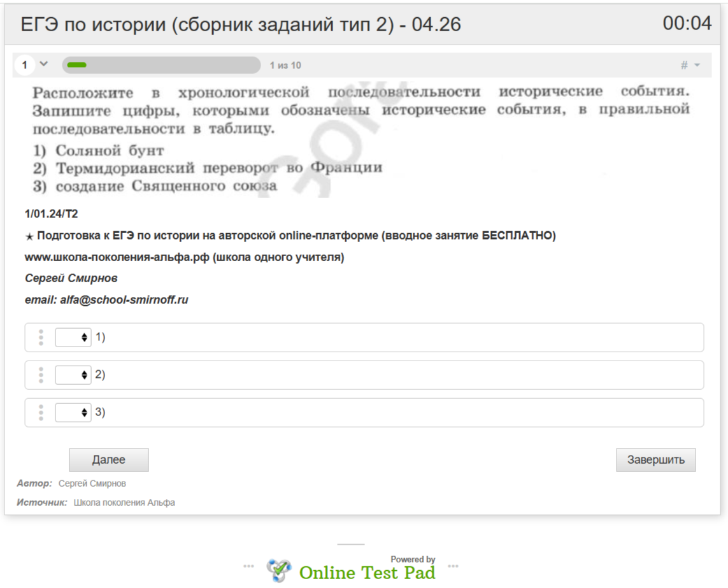Click the www.школа-поколения-альфа.рф website text
This screenshot has height=588, width=728.
117,257
